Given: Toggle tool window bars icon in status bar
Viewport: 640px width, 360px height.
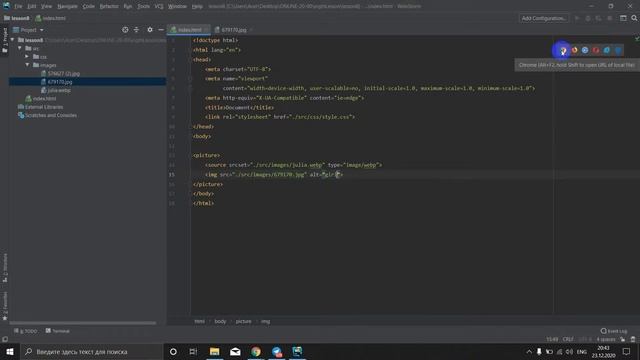Looking at the screenshot, I should 5,339.
